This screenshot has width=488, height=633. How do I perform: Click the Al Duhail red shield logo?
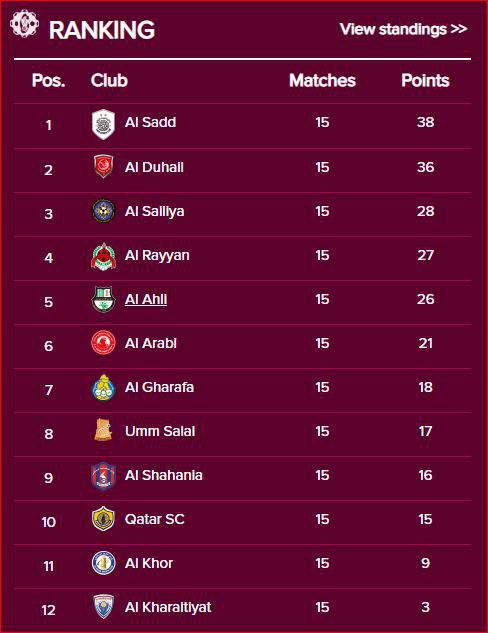pos(103,166)
